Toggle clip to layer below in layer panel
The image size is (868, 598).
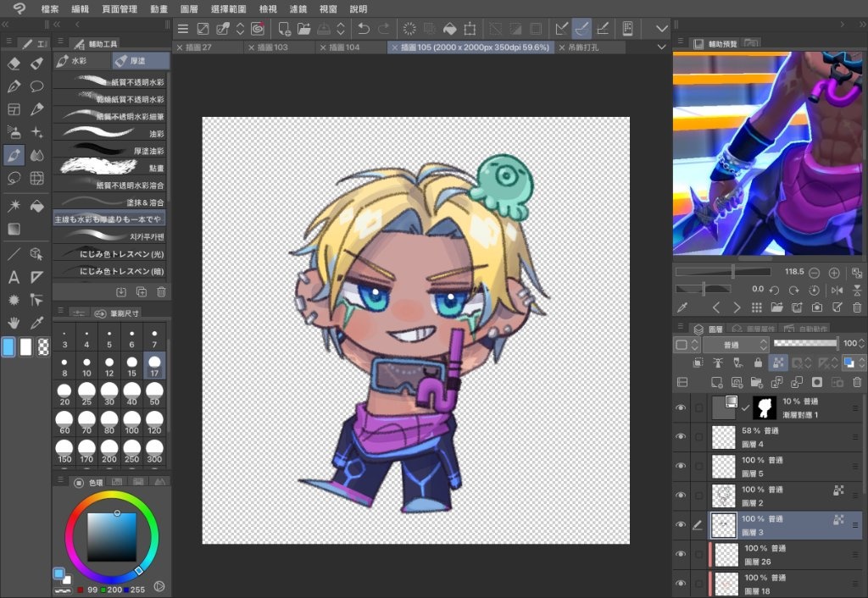pos(698,363)
